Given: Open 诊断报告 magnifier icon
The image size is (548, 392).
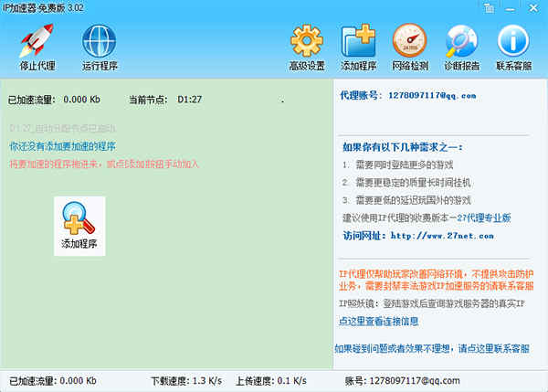Looking at the screenshot, I should (x=461, y=47).
